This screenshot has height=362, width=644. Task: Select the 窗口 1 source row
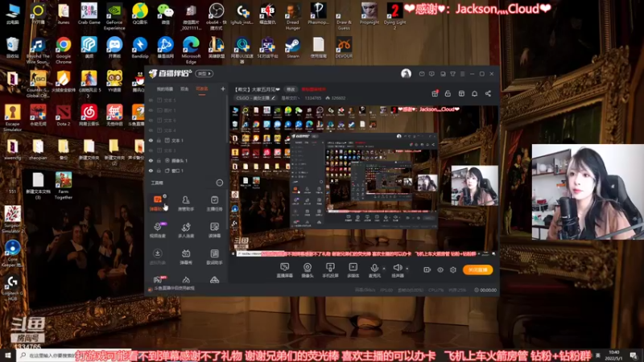pyautogui.click(x=187, y=171)
